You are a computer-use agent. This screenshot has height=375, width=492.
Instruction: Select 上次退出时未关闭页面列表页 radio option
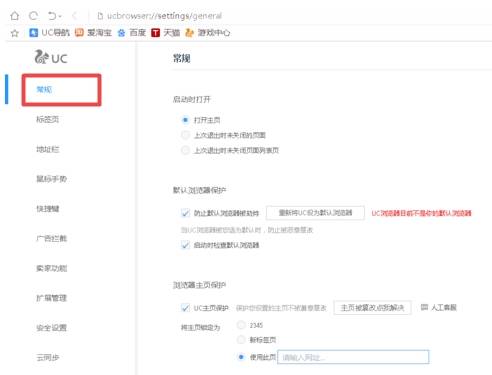coord(185,150)
